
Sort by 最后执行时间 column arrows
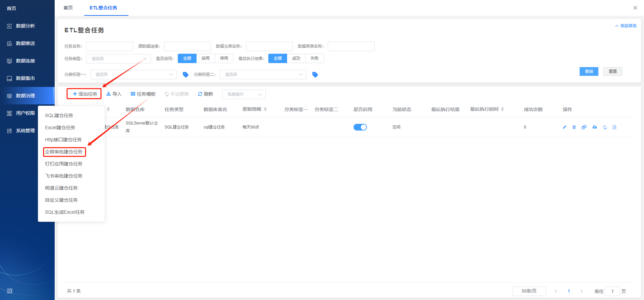point(502,109)
